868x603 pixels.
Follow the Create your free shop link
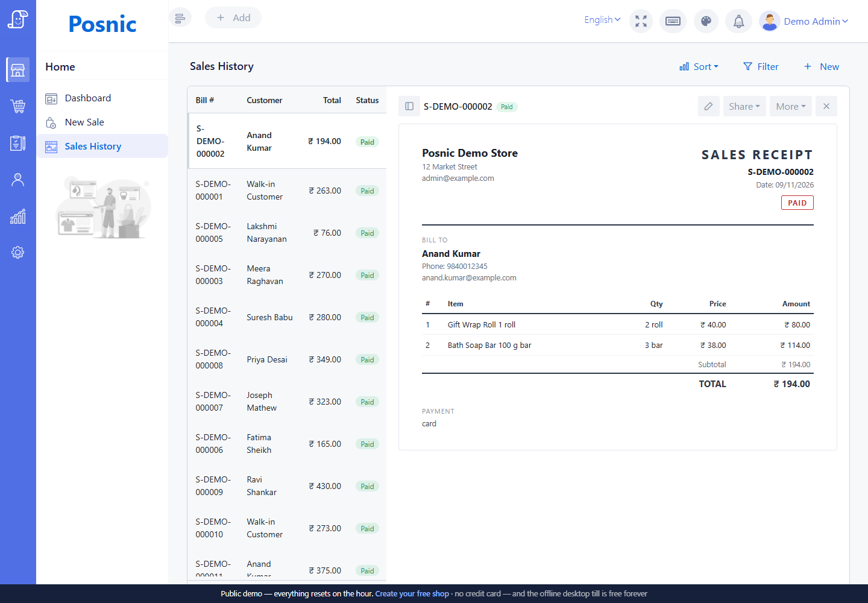[x=412, y=594]
